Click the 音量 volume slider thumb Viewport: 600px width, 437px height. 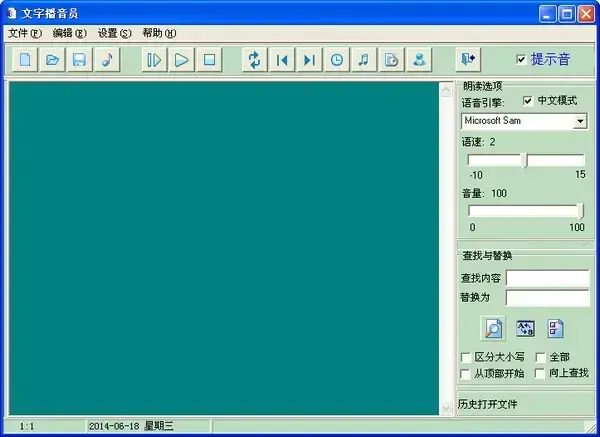[580, 211]
